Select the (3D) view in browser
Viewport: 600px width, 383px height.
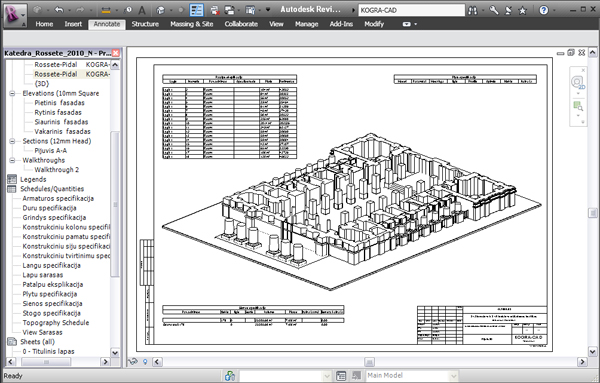[x=42, y=84]
